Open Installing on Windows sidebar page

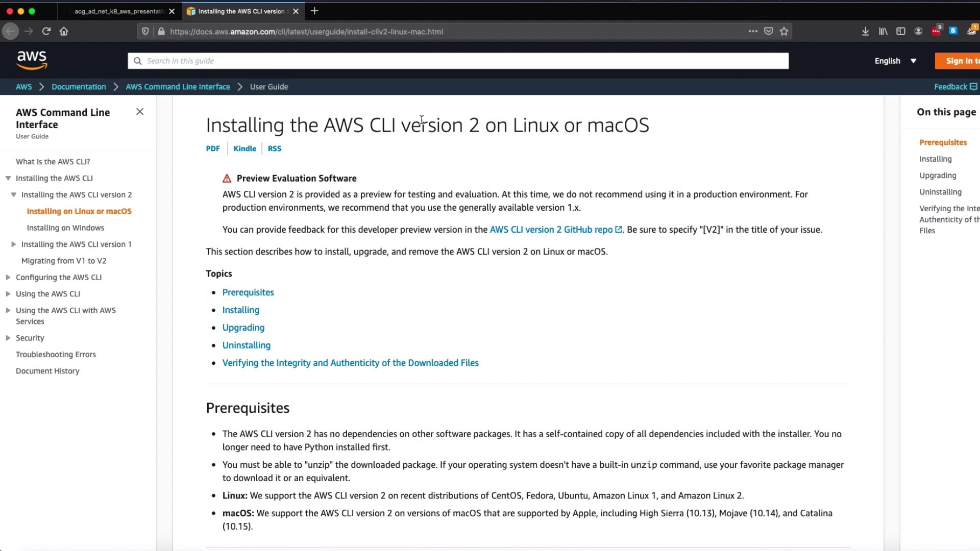65,228
